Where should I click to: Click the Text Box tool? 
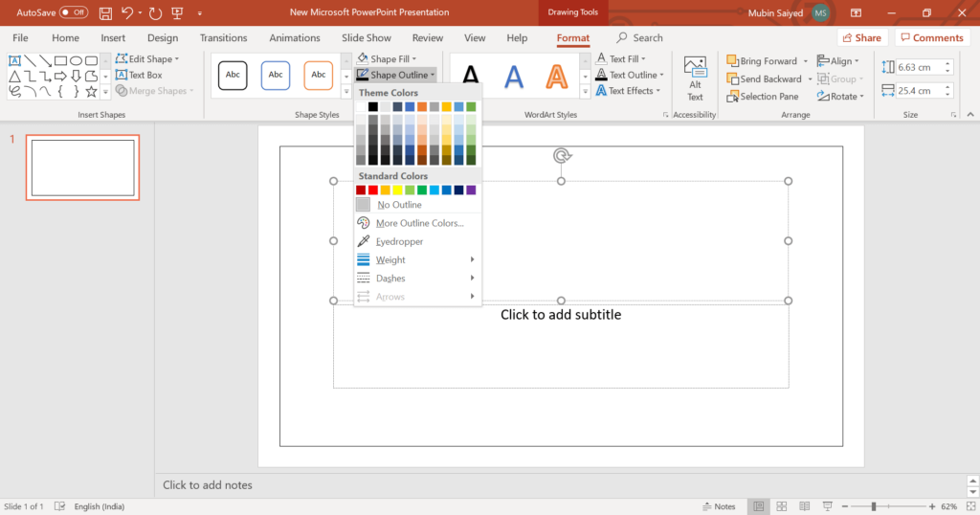(139, 75)
